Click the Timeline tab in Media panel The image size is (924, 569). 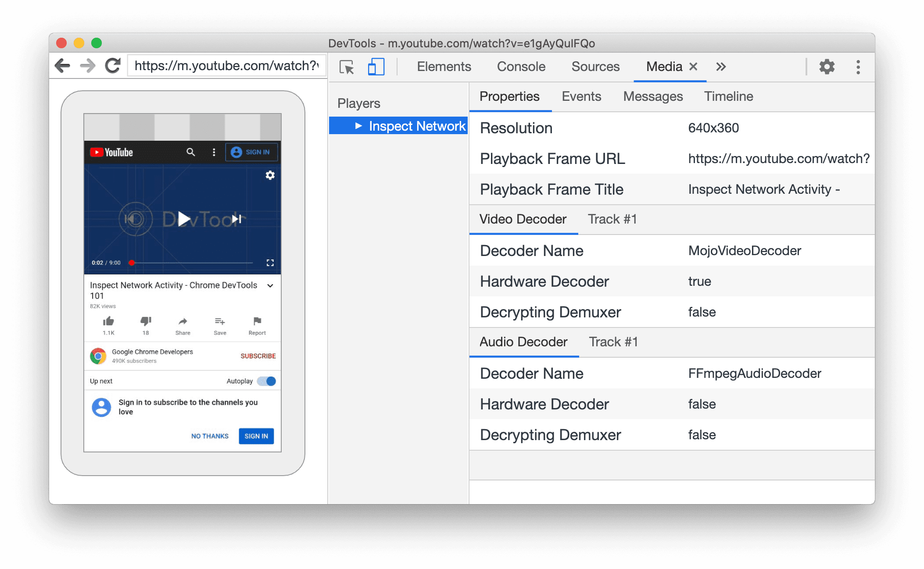coord(726,96)
